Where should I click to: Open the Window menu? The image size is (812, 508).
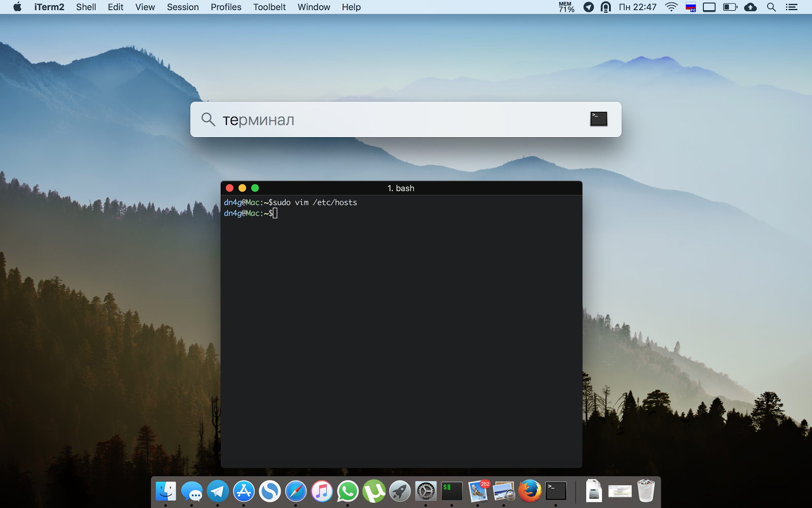[314, 7]
